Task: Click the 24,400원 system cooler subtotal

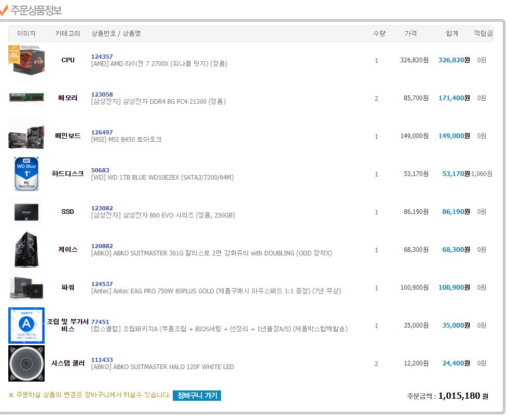Action: tap(456, 363)
